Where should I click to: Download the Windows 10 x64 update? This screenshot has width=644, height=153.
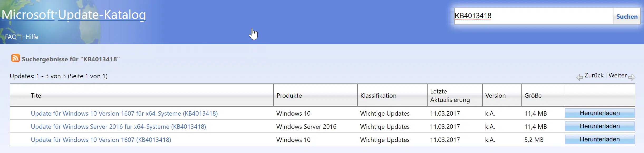(x=600, y=113)
